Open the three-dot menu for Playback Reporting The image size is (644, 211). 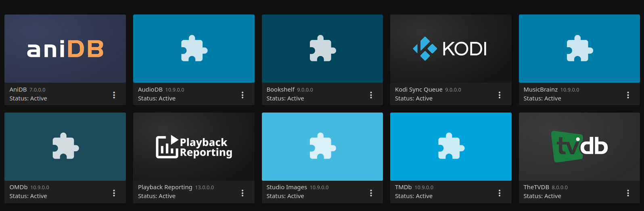click(243, 193)
